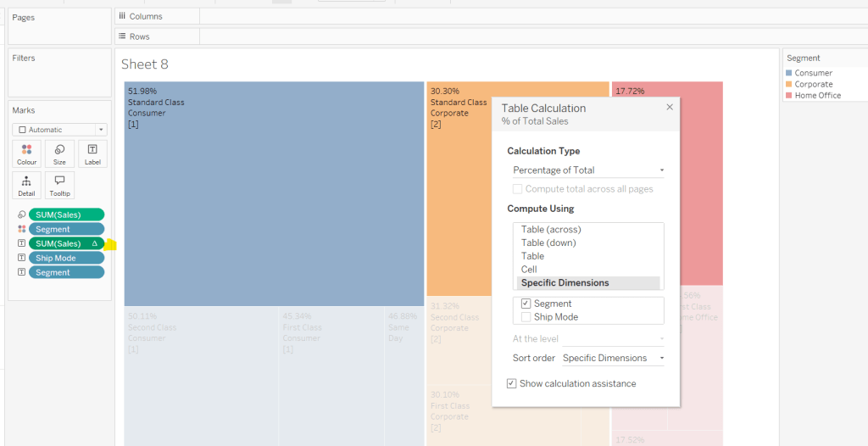Open the Colour marks card

[x=27, y=153]
